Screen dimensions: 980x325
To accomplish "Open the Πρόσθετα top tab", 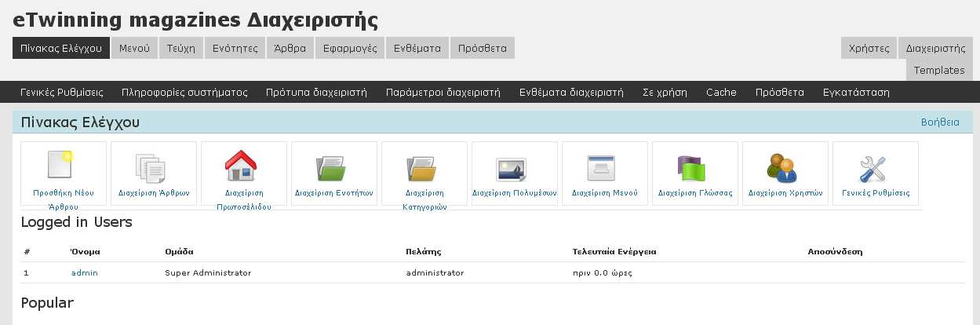I will (483, 48).
